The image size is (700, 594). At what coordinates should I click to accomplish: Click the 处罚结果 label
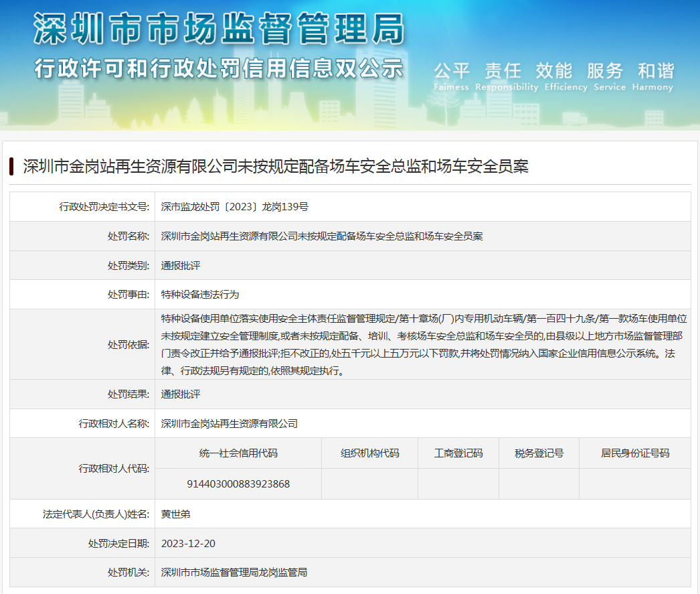[128, 394]
